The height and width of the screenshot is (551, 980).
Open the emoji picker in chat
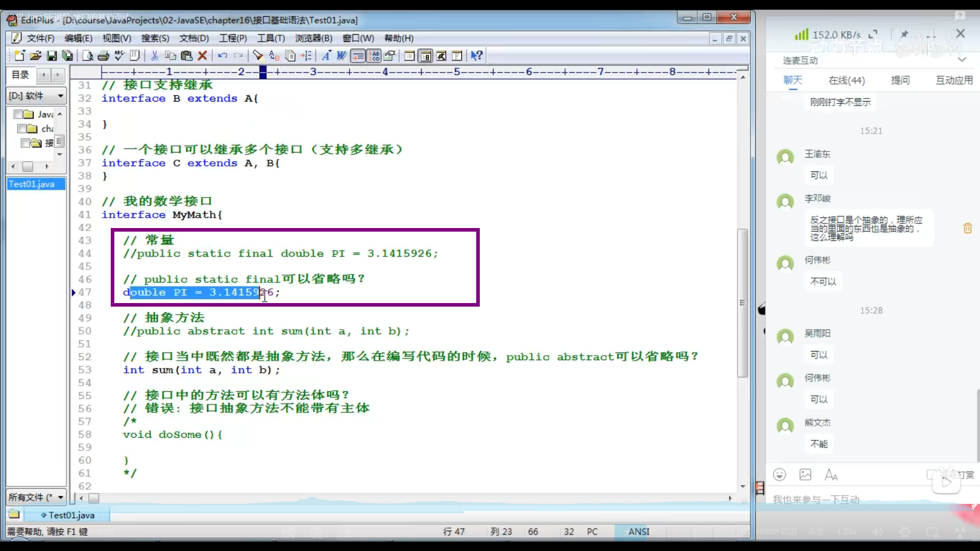779,475
